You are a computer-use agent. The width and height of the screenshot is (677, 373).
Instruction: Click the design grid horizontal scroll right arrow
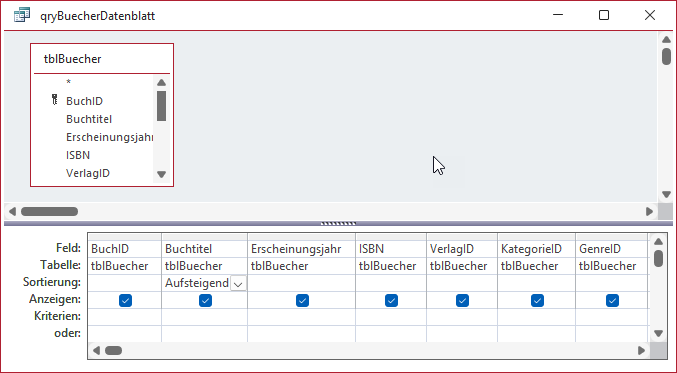click(x=642, y=350)
